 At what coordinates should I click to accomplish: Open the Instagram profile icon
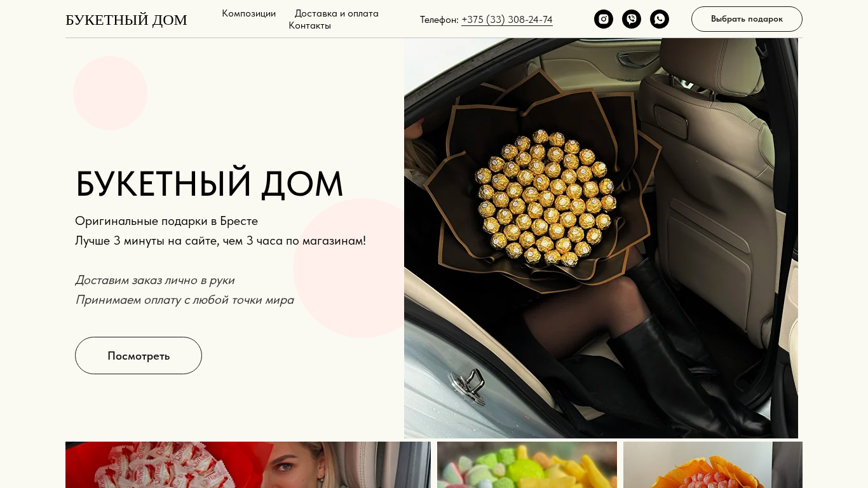click(604, 19)
